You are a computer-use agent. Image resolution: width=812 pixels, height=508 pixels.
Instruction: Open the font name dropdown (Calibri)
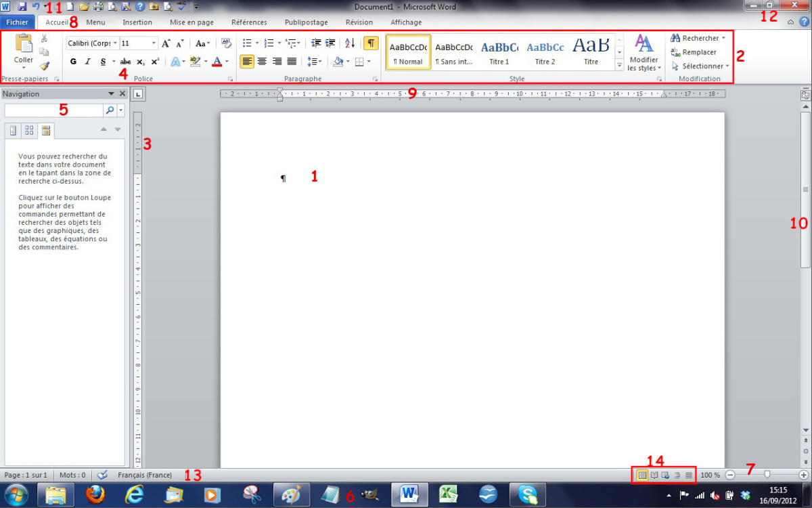pos(115,43)
